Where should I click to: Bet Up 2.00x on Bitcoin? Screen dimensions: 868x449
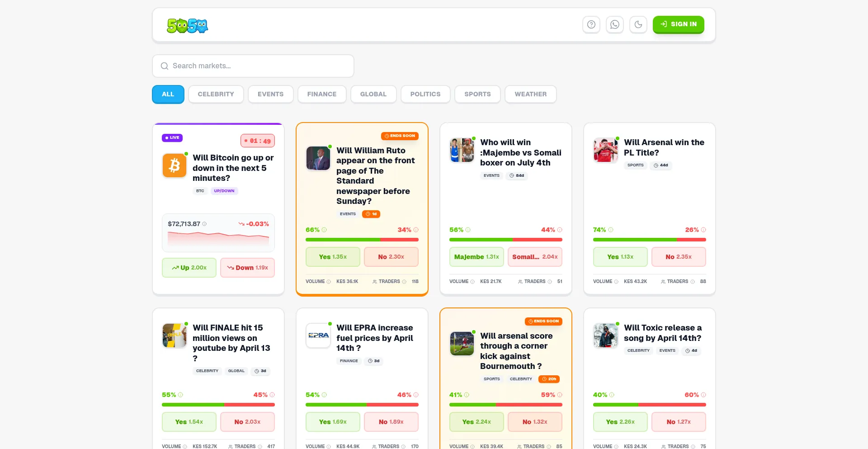tap(189, 268)
